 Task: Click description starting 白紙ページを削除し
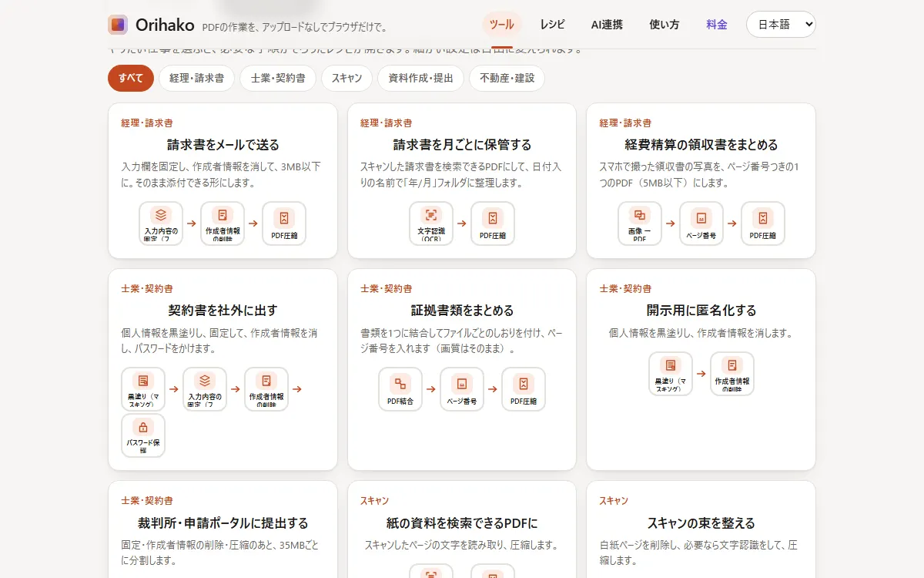coord(701,553)
